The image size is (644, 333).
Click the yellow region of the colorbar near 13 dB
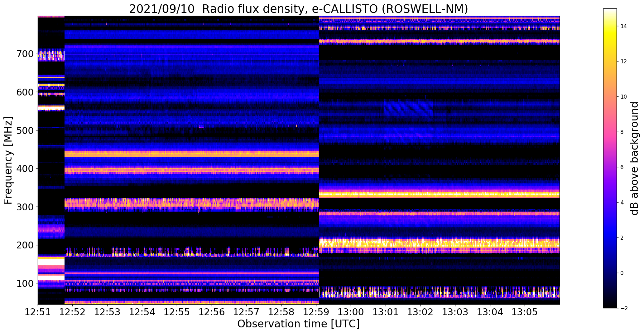pos(610,44)
